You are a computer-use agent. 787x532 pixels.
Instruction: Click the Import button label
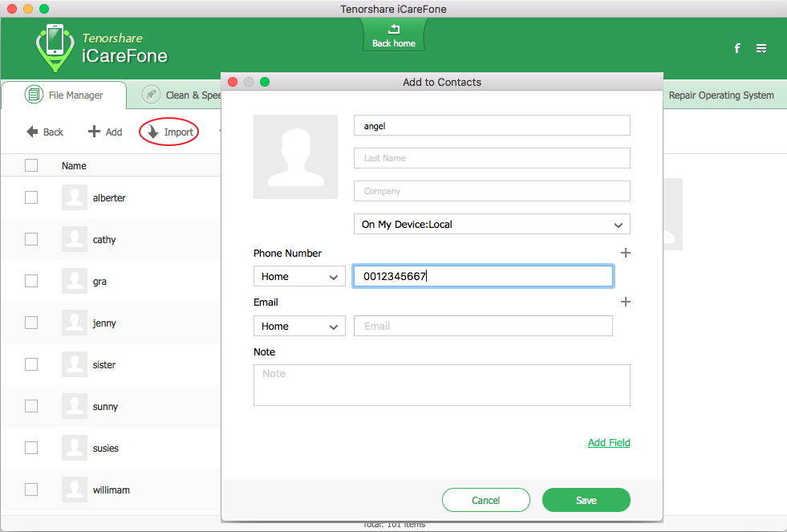click(179, 132)
